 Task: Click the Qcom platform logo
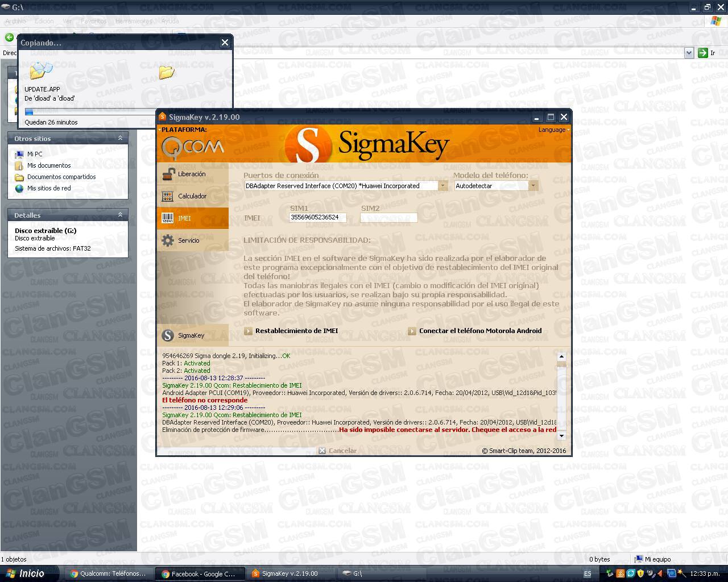193,148
